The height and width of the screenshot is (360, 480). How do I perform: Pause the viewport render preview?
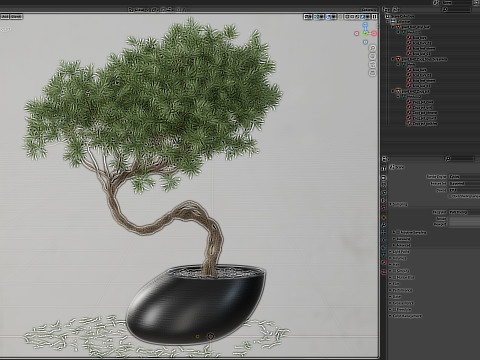click(374, 16)
